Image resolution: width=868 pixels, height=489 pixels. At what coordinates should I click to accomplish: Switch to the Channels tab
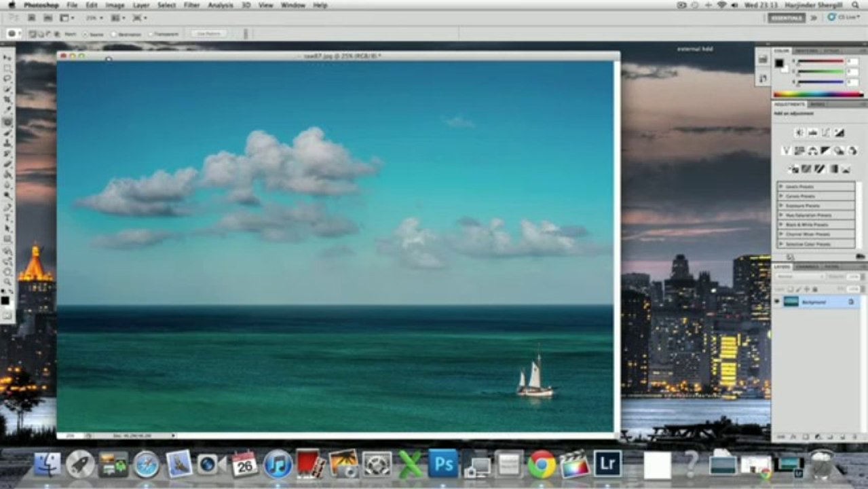click(807, 267)
